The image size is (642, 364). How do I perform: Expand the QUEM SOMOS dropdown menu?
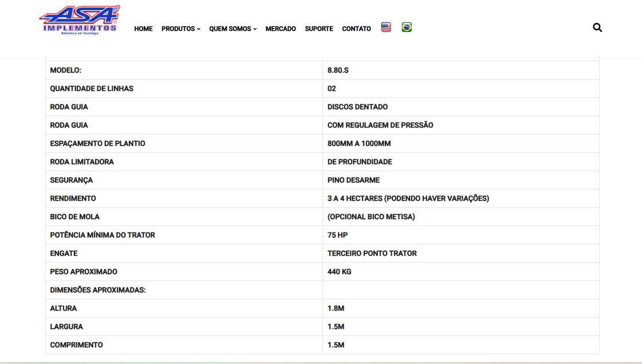(233, 29)
